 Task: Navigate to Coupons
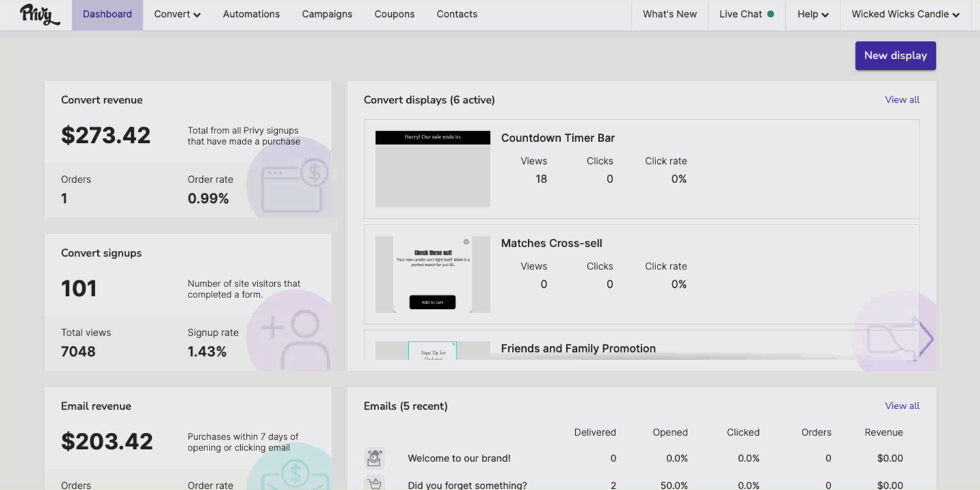(x=394, y=14)
